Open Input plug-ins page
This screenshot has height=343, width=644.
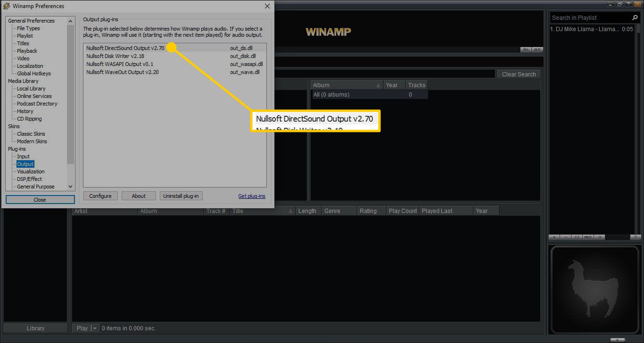pos(23,156)
